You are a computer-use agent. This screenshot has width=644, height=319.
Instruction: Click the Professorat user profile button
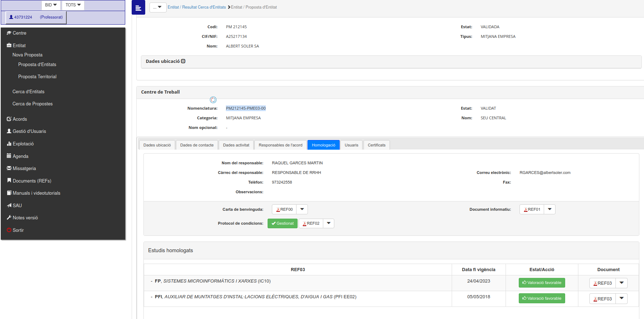(36, 17)
